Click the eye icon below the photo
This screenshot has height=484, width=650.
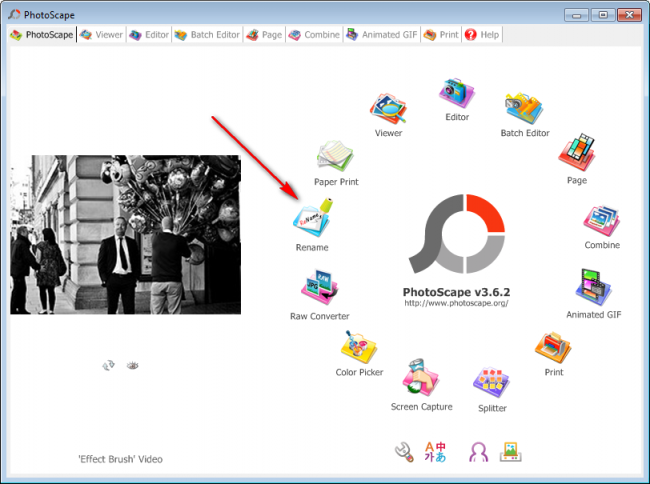[x=133, y=365]
